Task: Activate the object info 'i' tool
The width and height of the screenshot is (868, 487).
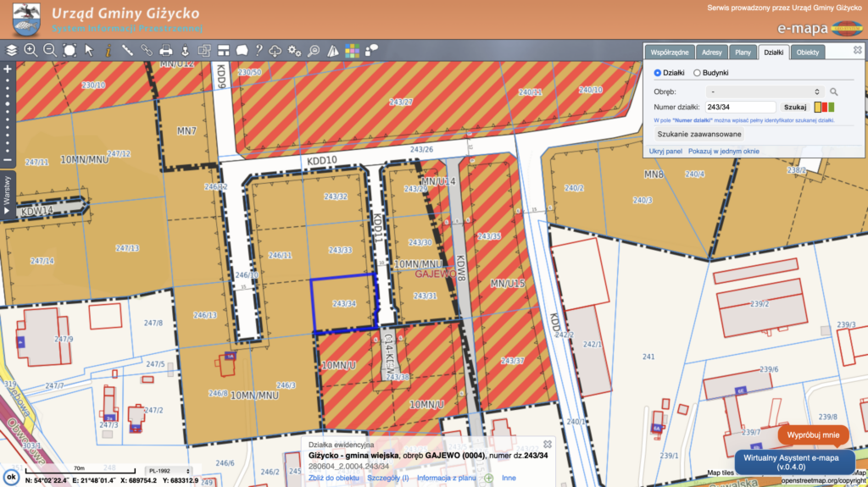Action: (x=108, y=50)
